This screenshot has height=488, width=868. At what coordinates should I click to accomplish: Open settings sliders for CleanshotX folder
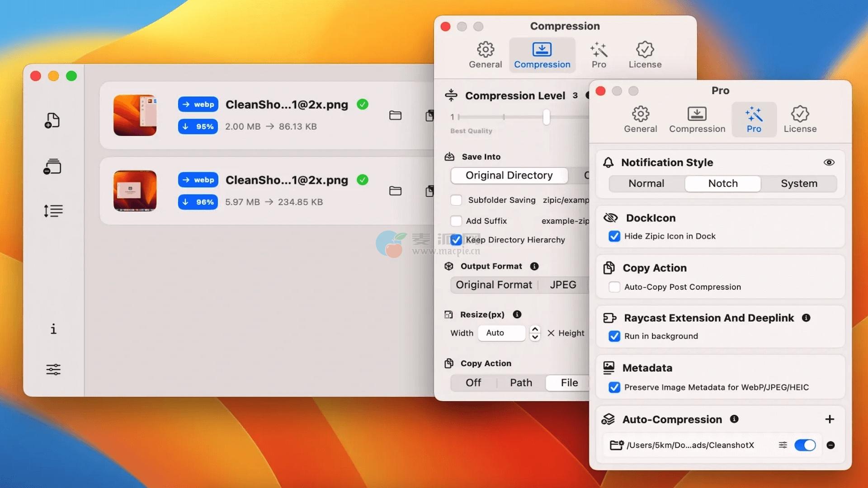(x=783, y=445)
